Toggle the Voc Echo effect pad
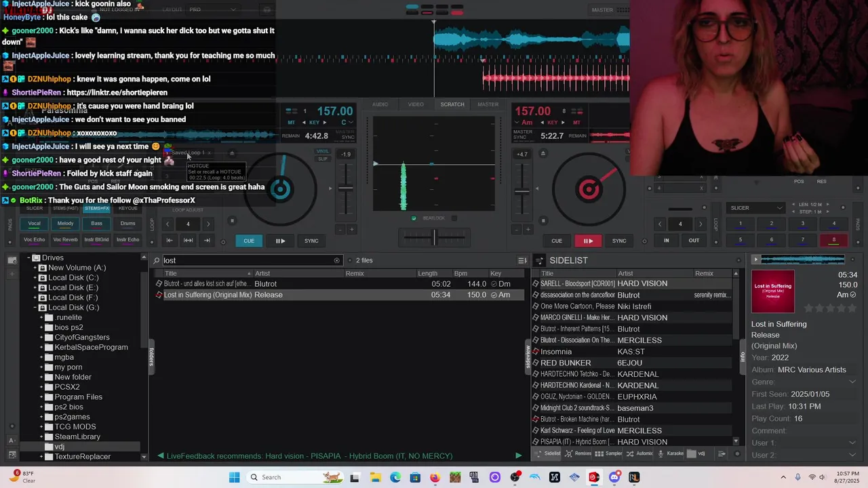 35,239
